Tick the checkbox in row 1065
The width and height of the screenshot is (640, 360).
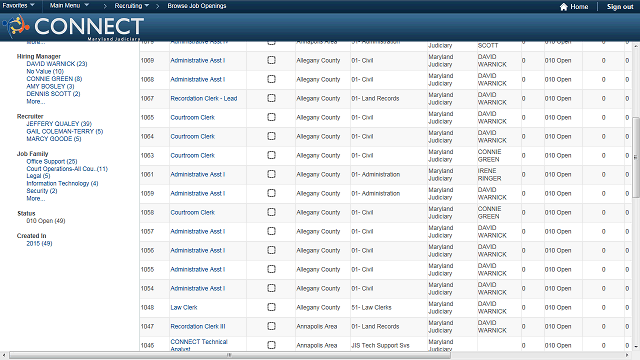(x=271, y=117)
